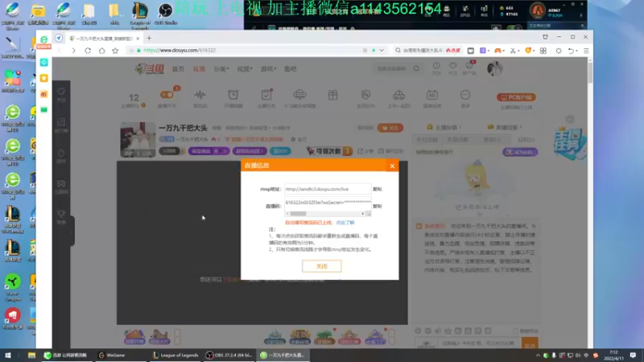Open the alarm clock reminder icon
Viewport: 644px width, 362px height.
click(x=233, y=95)
